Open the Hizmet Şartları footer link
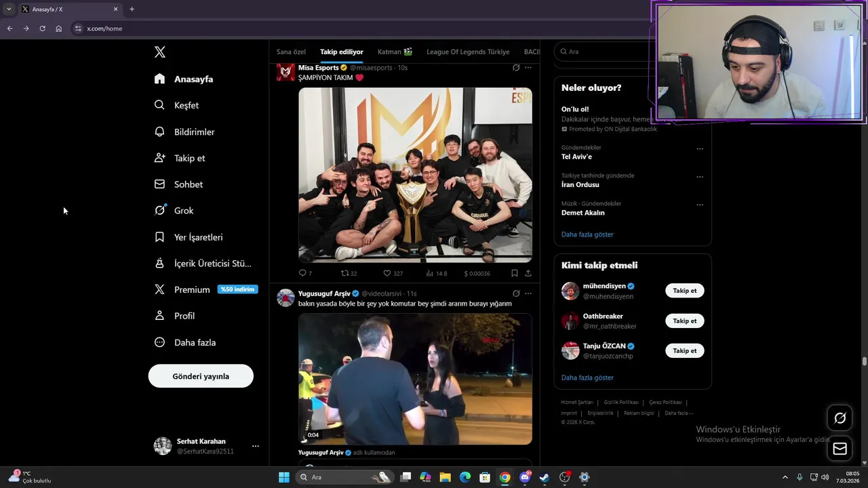 pyautogui.click(x=577, y=402)
